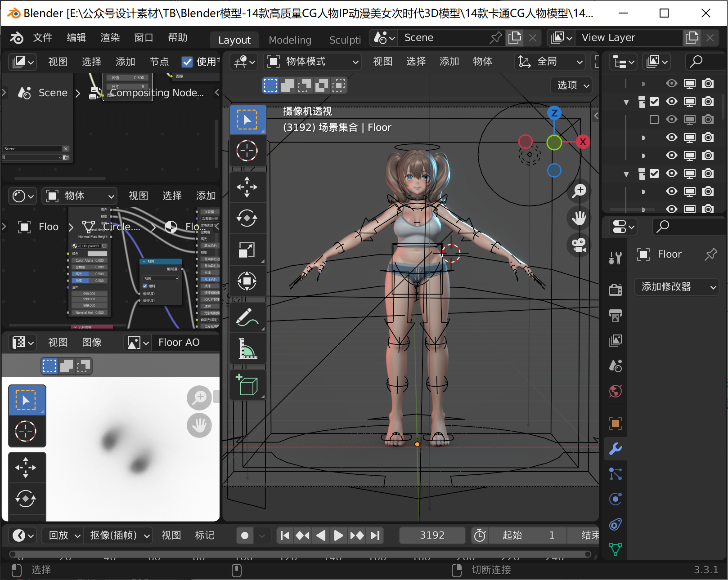Click the viewport pan hand icon
This screenshot has height=580, width=728.
click(579, 219)
